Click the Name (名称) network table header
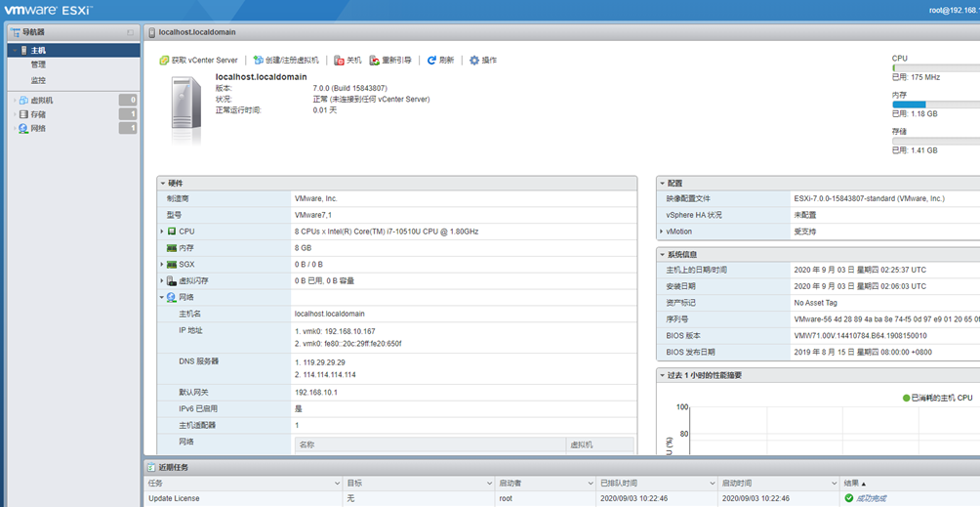 pyautogui.click(x=430, y=444)
